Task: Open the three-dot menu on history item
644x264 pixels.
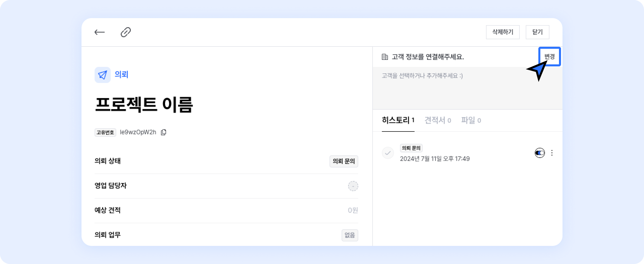Action: (x=552, y=153)
